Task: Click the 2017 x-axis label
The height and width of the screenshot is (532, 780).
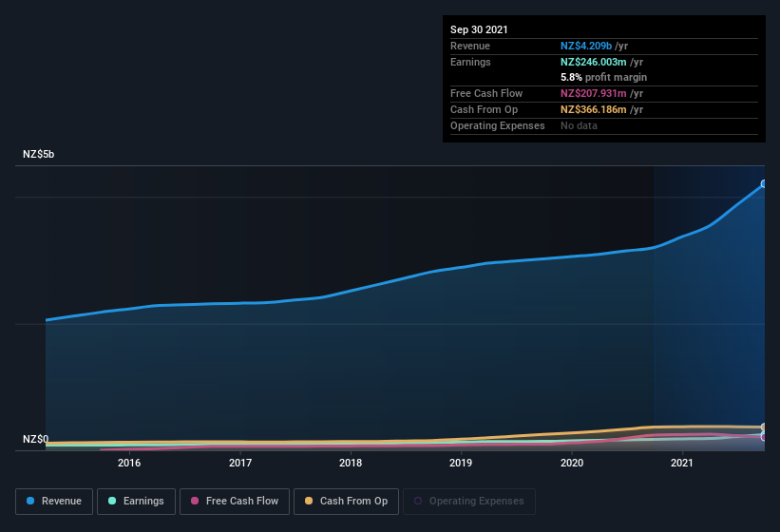Action: click(x=240, y=463)
